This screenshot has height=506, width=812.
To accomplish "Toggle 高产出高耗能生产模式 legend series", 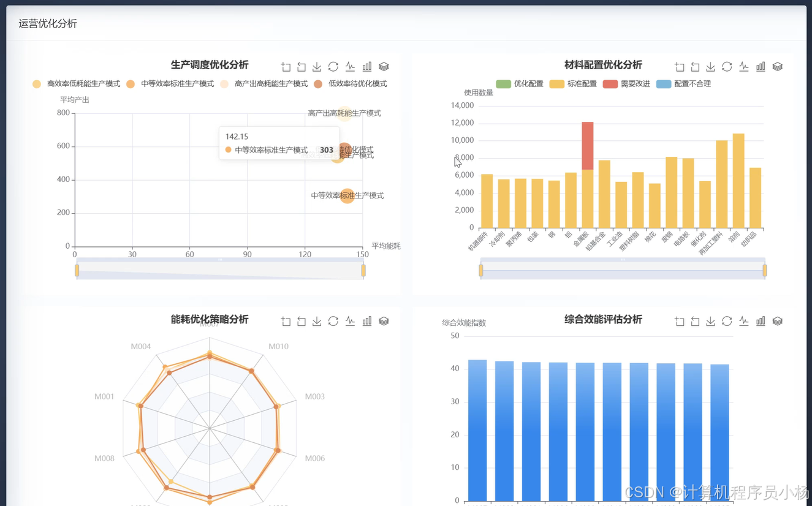I will coord(264,84).
